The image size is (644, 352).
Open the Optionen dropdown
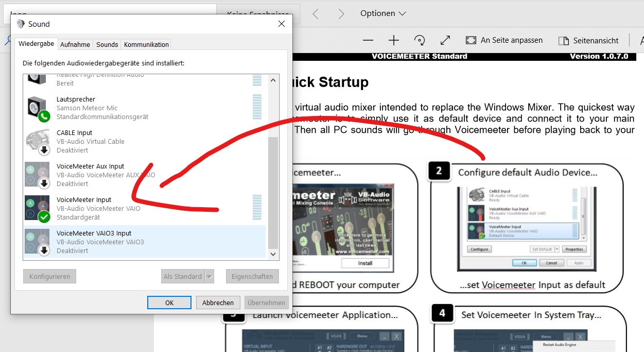(383, 13)
